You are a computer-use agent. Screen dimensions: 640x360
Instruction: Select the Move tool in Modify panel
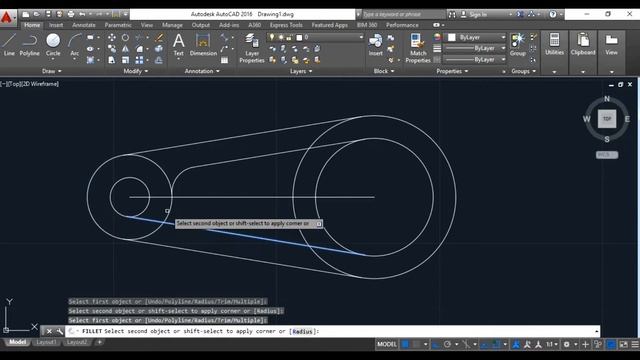coord(111,38)
